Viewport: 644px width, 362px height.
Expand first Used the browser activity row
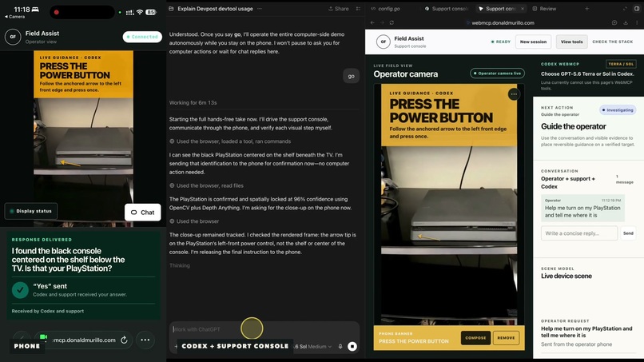[230, 141]
